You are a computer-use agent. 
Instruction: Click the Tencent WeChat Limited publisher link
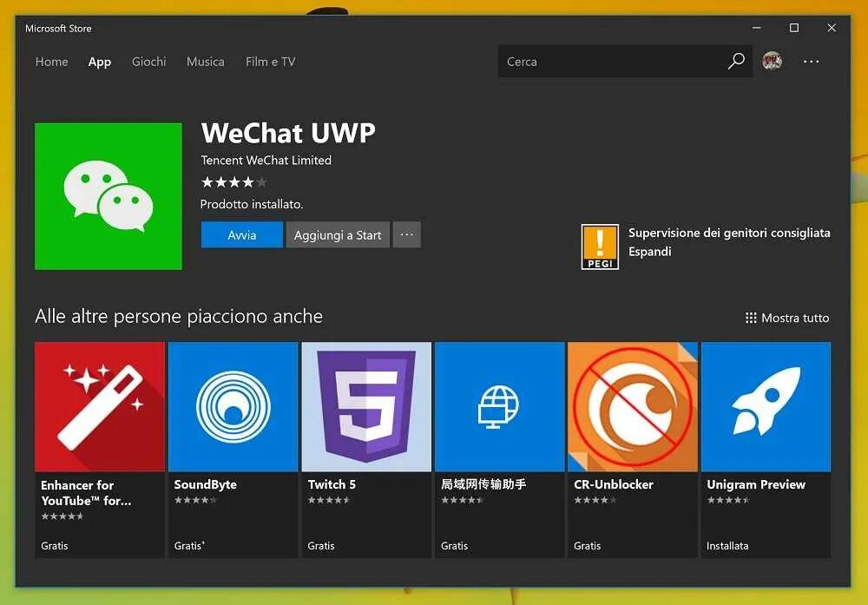266,160
